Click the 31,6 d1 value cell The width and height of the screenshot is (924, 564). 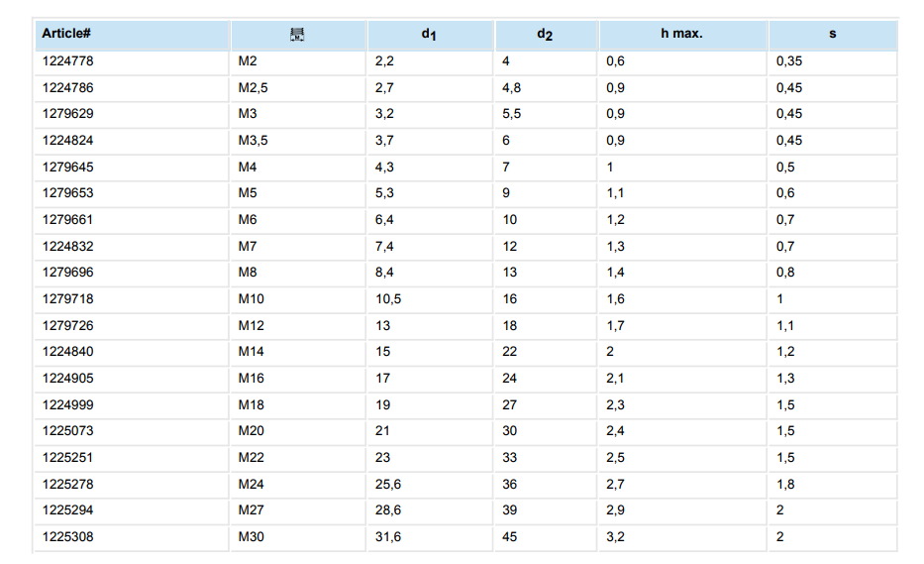pyautogui.click(x=388, y=536)
